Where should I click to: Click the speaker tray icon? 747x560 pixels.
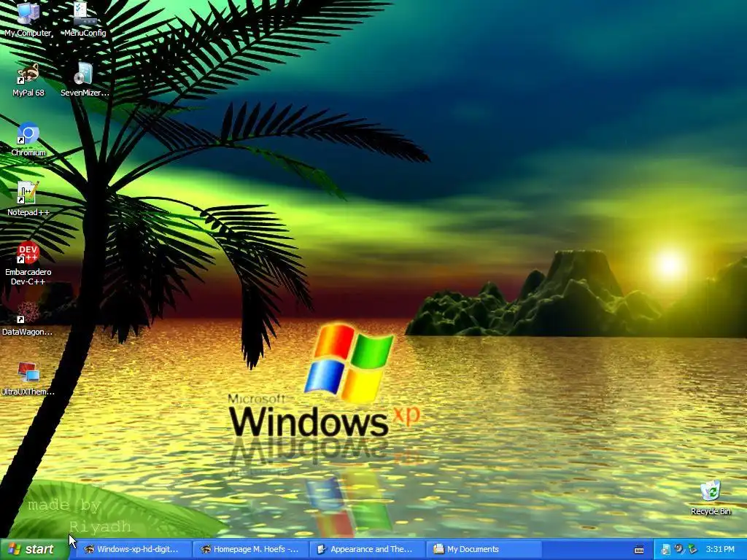(679, 550)
